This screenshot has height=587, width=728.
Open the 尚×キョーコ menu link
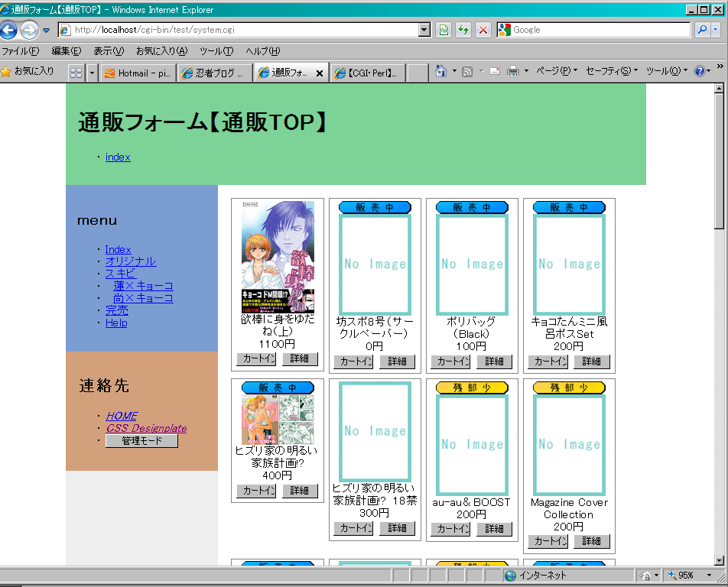[143, 298]
